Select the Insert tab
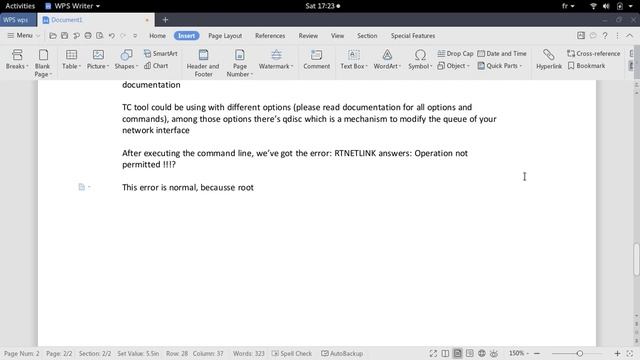The height and width of the screenshot is (360, 640). click(x=187, y=36)
